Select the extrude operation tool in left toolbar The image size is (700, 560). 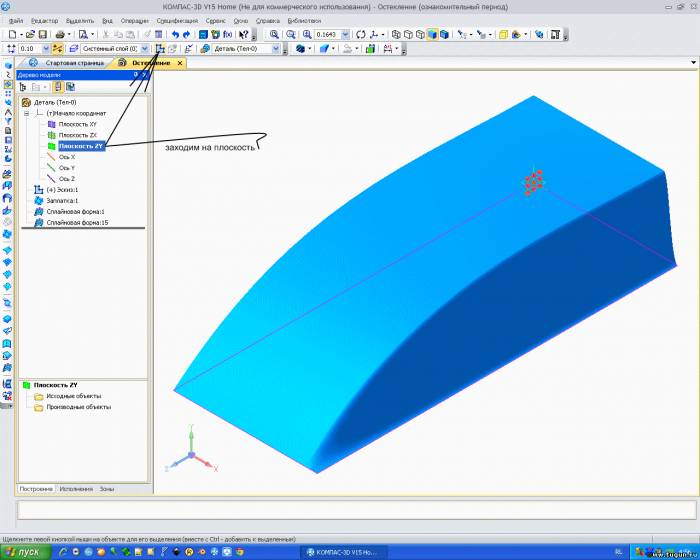coord(8,66)
